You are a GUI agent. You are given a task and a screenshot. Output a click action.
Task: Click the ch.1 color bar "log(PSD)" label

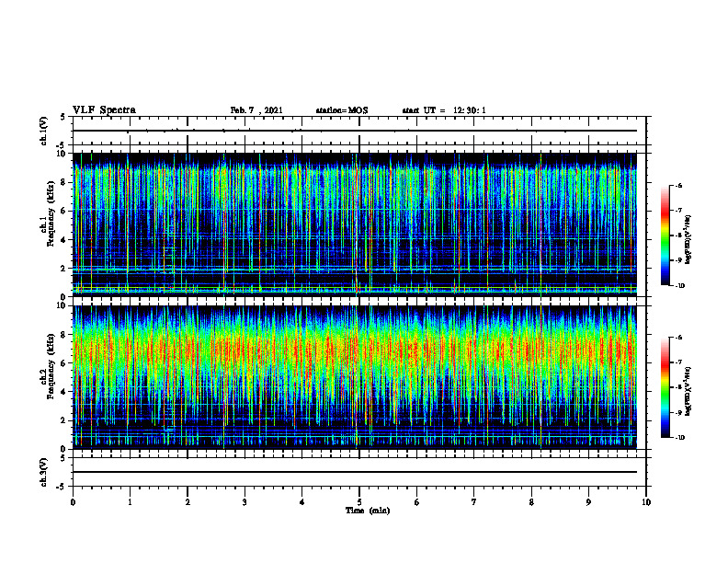click(688, 240)
